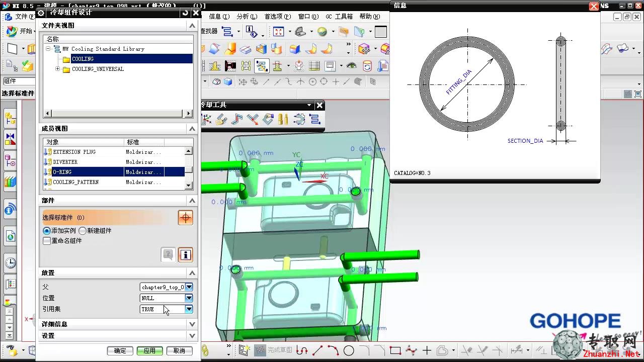Click the Apply button in cooling dialog
The height and width of the screenshot is (362, 644).
(149, 351)
